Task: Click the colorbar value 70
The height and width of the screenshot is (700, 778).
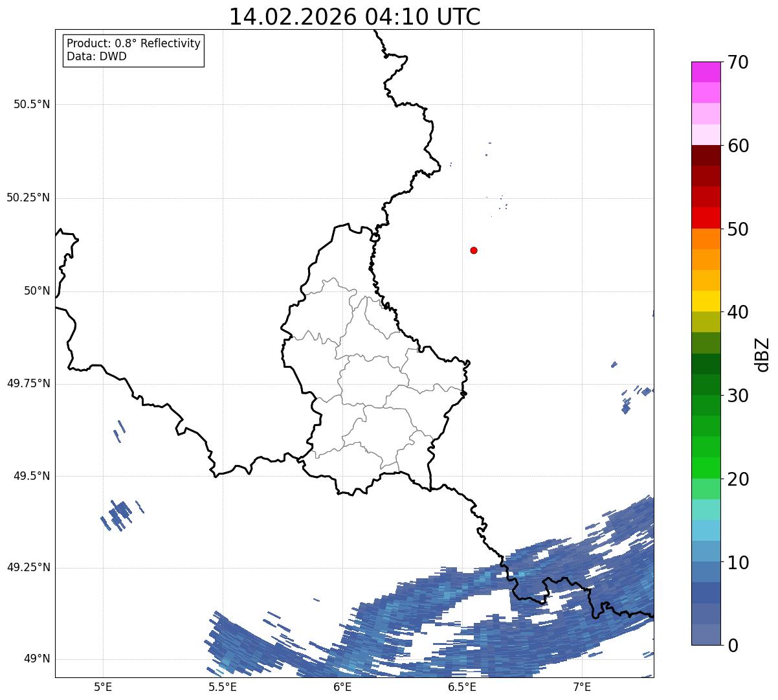Action: point(738,62)
